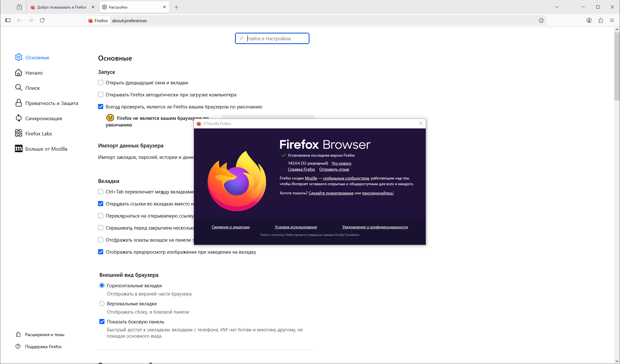Expand the list all tabs chevron
The height and width of the screenshot is (364, 620).
[x=557, y=7]
